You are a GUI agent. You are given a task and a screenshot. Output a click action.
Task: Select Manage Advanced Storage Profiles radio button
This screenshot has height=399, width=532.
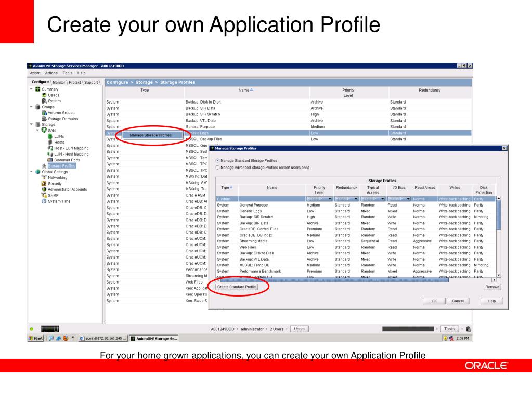pos(217,168)
